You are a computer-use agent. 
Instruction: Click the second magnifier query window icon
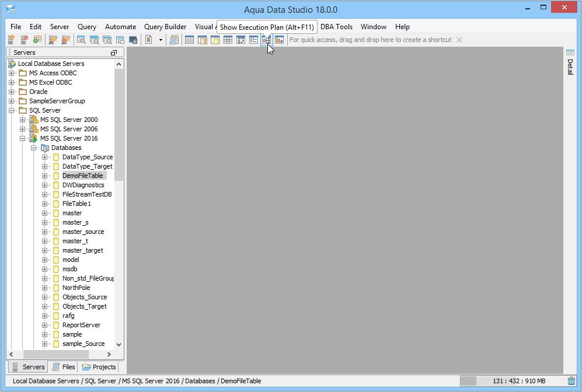pos(95,40)
